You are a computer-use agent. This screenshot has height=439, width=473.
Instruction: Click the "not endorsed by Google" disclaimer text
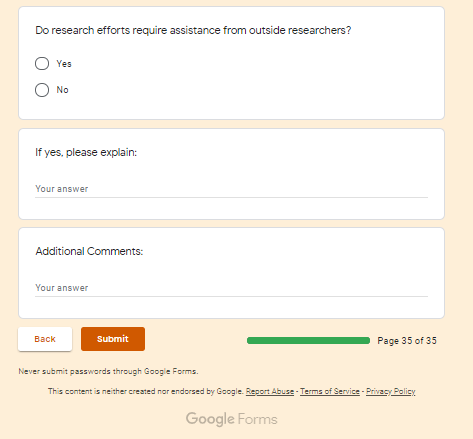pos(146,391)
